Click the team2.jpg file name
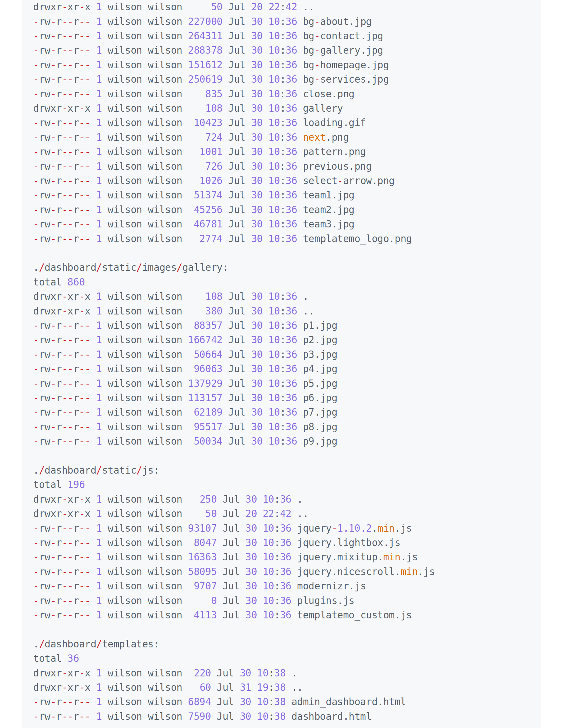563x728 pixels. (x=328, y=210)
